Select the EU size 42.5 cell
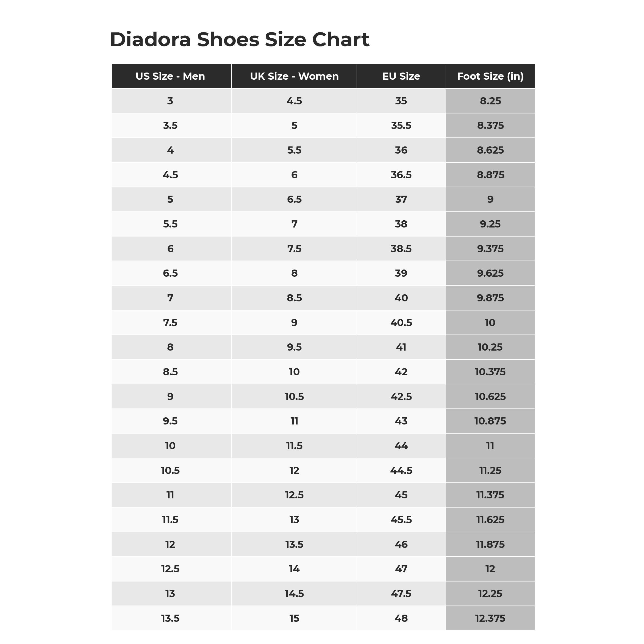The width and height of the screenshot is (644, 644). [x=401, y=396]
